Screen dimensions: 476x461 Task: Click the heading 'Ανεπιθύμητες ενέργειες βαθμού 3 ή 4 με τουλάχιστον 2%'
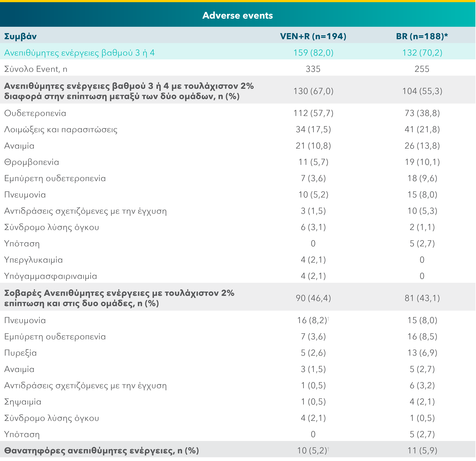(129, 86)
